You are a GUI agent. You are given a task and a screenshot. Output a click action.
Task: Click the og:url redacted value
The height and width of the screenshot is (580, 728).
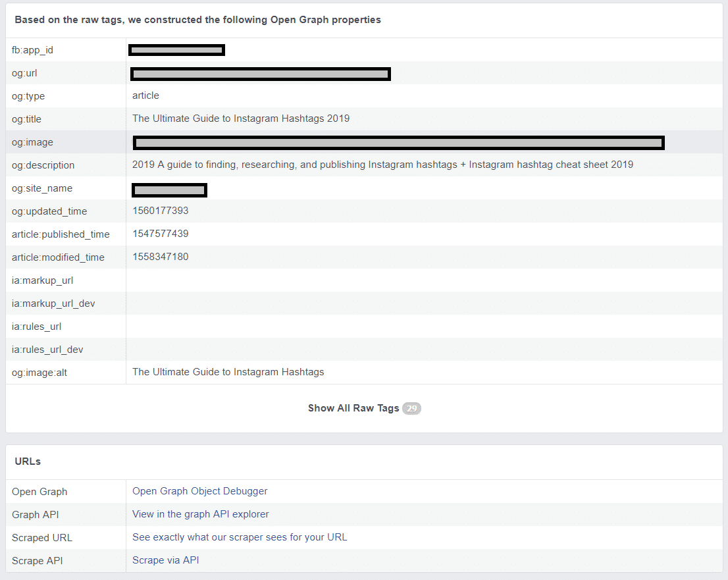(x=260, y=74)
